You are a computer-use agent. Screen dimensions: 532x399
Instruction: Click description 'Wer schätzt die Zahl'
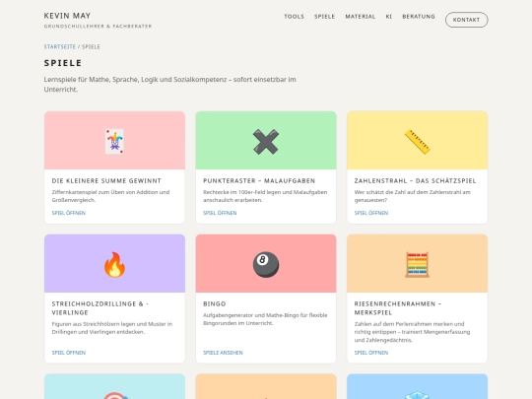412,196
